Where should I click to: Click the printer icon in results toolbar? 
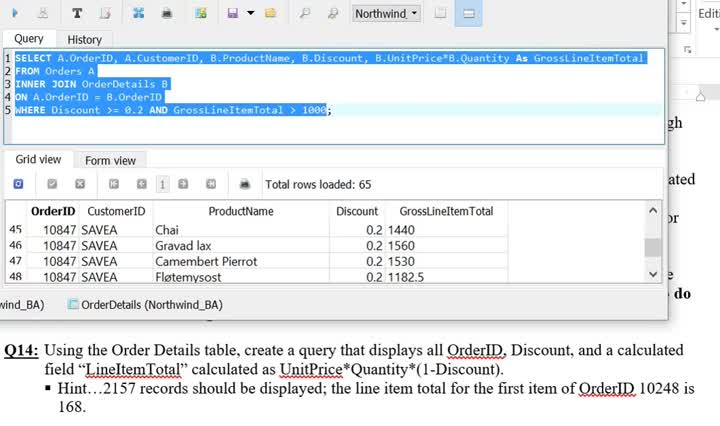click(245, 184)
